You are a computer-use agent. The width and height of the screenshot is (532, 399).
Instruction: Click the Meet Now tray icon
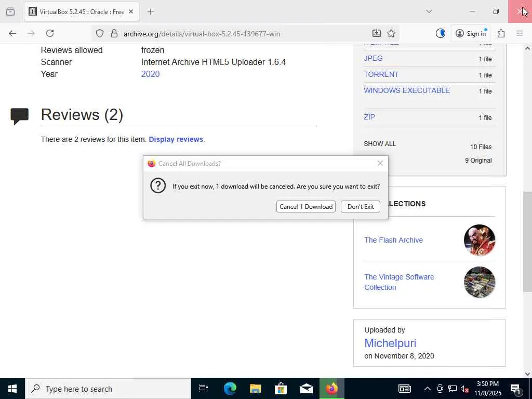(440, 389)
